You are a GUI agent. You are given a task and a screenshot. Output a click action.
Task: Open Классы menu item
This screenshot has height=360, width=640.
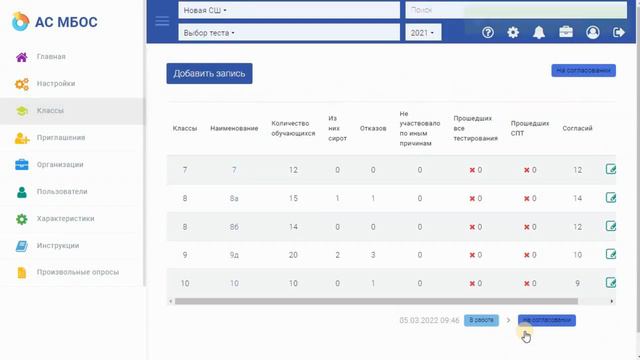tap(50, 111)
